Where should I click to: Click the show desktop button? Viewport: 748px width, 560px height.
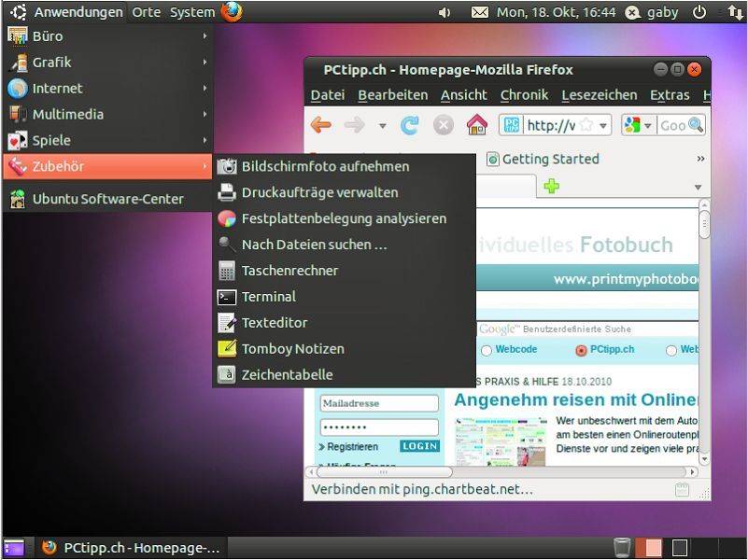click(x=14, y=548)
